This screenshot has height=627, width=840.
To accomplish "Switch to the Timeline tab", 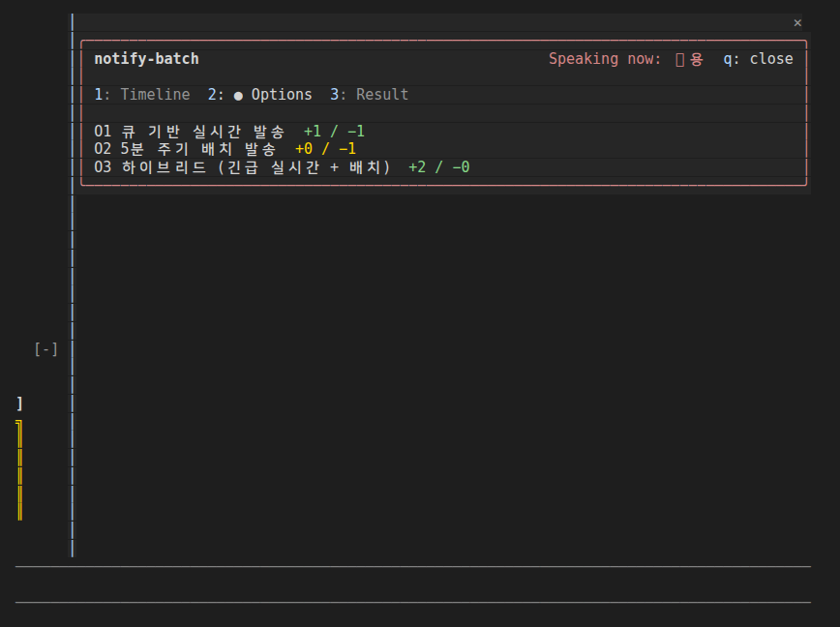I will pos(142,95).
